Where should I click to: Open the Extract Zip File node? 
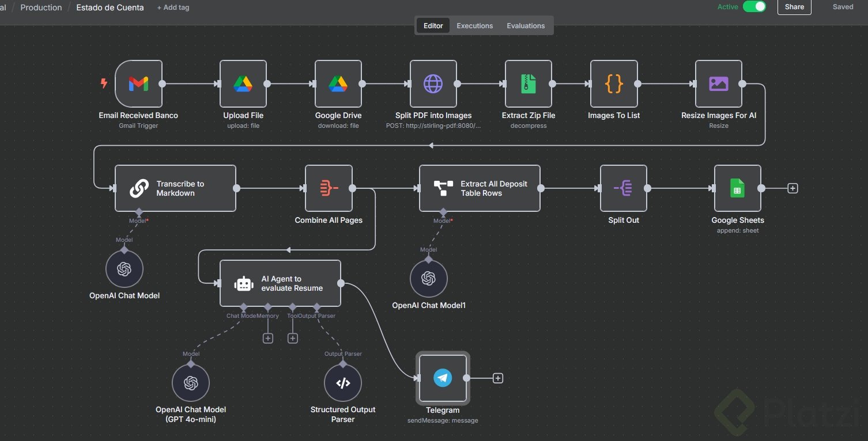click(x=529, y=83)
